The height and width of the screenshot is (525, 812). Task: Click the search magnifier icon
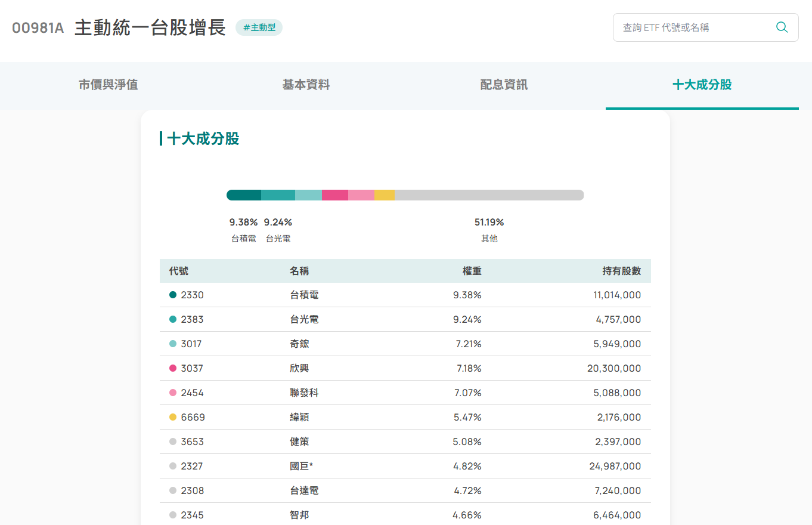pyautogui.click(x=782, y=27)
